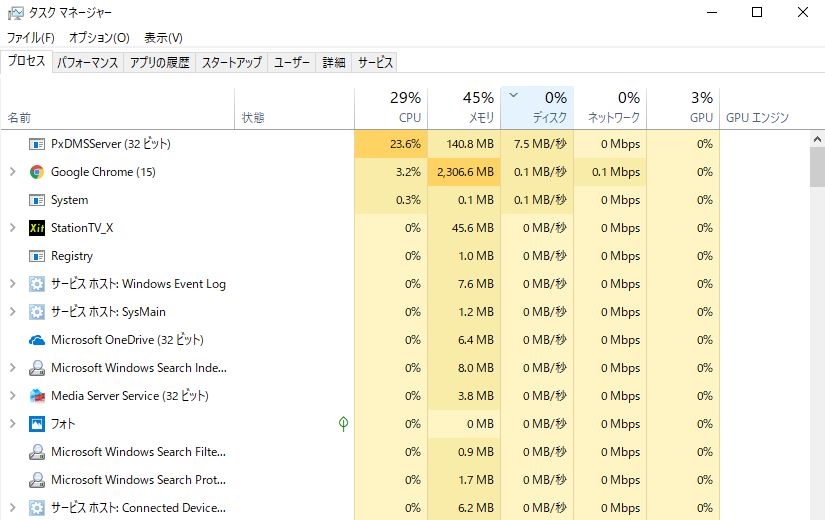Click the green leaf status icon for フォト
Image resolution: width=825 pixels, height=520 pixels.
click(x=343, y=424)
